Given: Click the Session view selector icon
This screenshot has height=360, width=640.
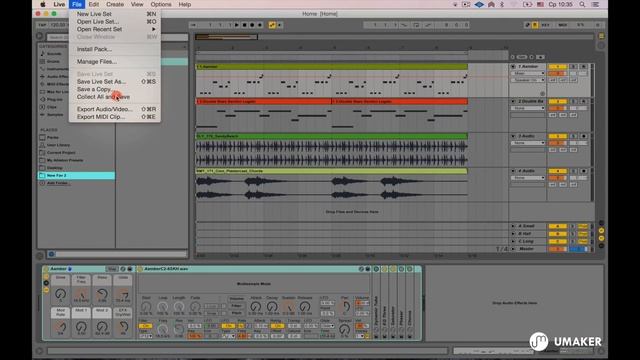Looking at the screenshot, I should [601, 45].
